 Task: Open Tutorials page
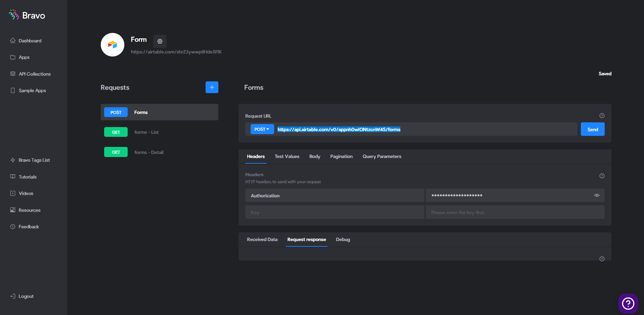(24, 177)
